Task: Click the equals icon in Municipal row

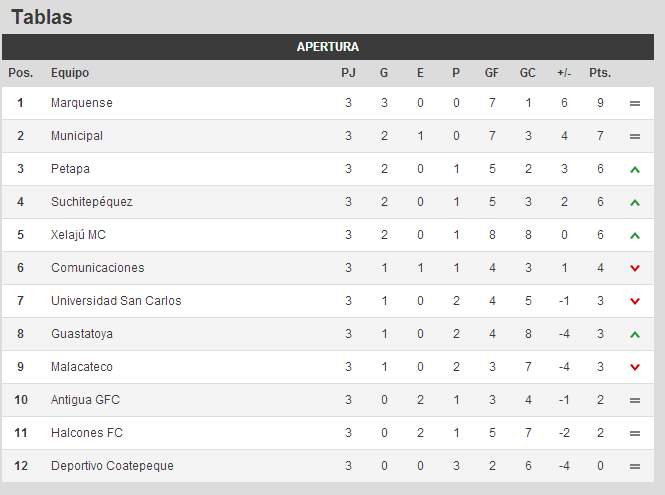Action: click(x=634, y=137)
